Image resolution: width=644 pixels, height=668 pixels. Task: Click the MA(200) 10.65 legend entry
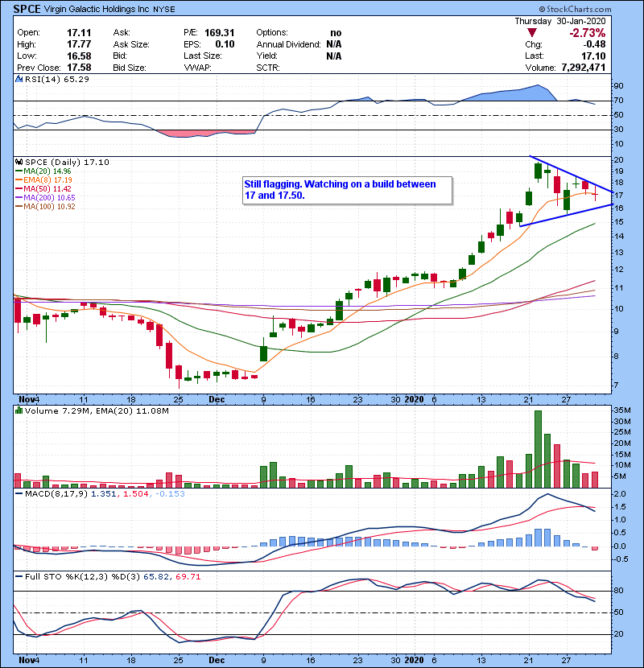(x=45, y=198)
